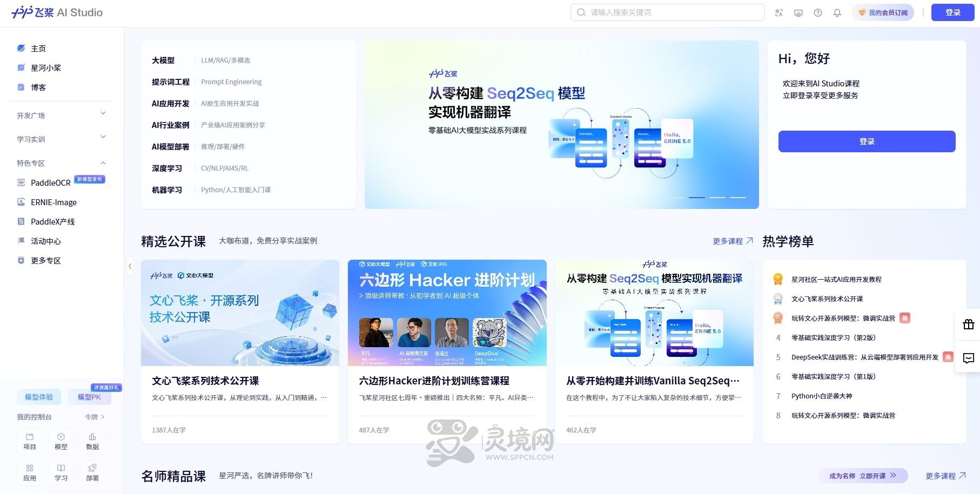The image size is (980, 494).
Task: Click the 模型体验 button
Action: click(x=39, y=397)
